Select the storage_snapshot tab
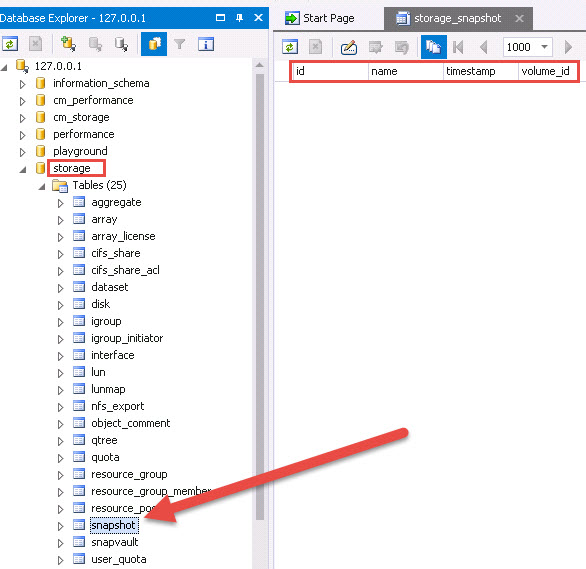 click(x=458, y=18)
